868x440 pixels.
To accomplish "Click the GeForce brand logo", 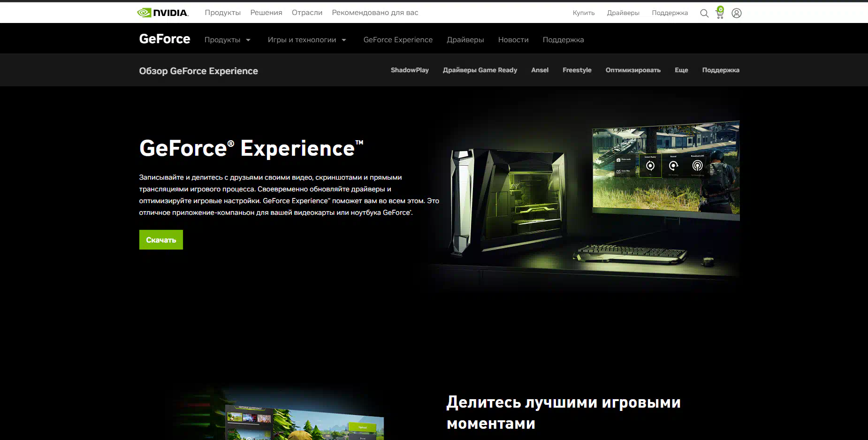I will point(165,39).
